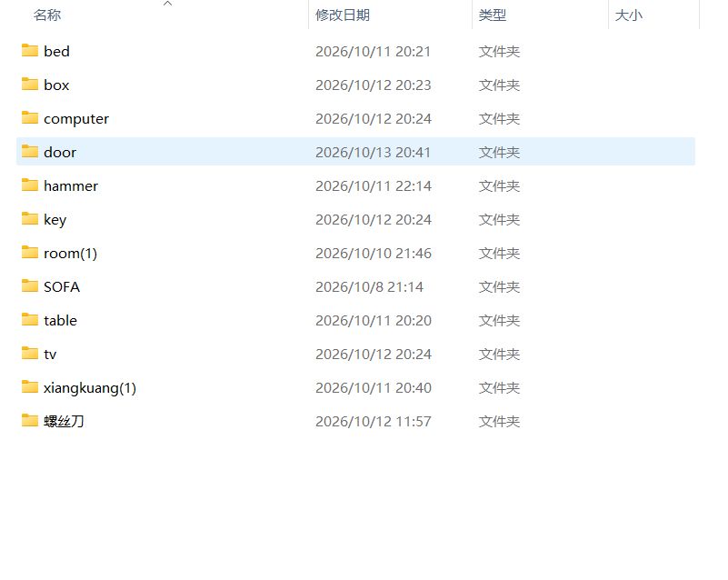Image resolution: width=728 pixels, height=580 pixels.
Task: Select the file name "room(1)"
Action: (71, 254)
